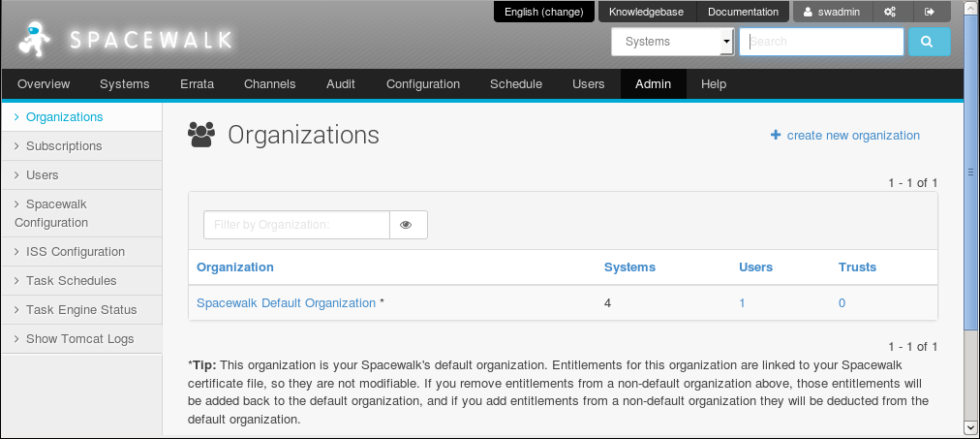Open Spacewalk Default Organization link
This screenshot has width=980, height=439.
(x=287, y=302)
